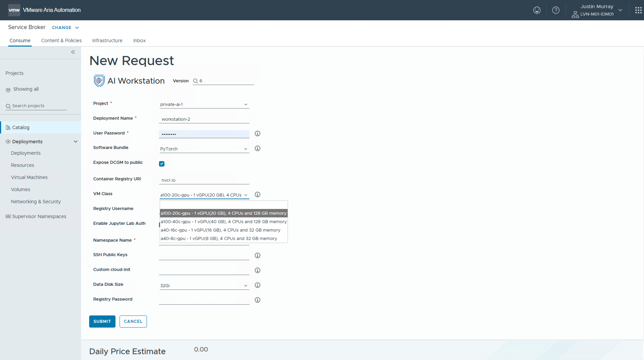Switch to the Infrastructure tab
The height and width of the screenshot is (360, 644).
(107, 40)
